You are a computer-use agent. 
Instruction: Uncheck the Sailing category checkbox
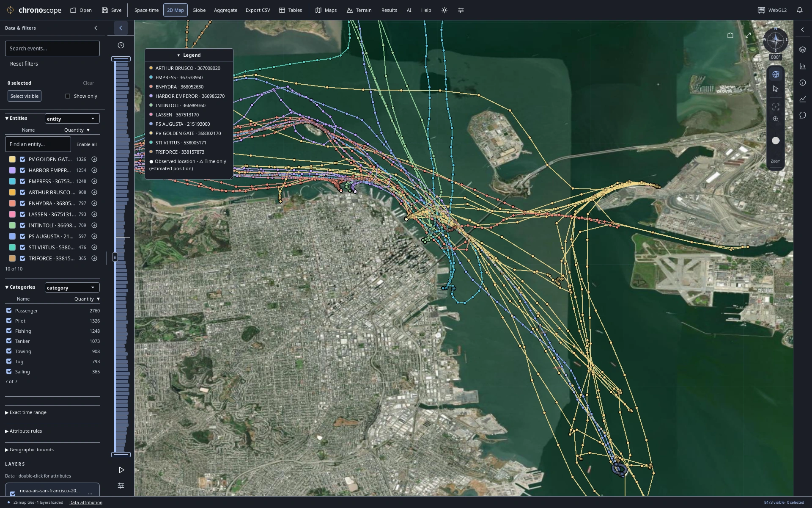click(x=9, y=371)
